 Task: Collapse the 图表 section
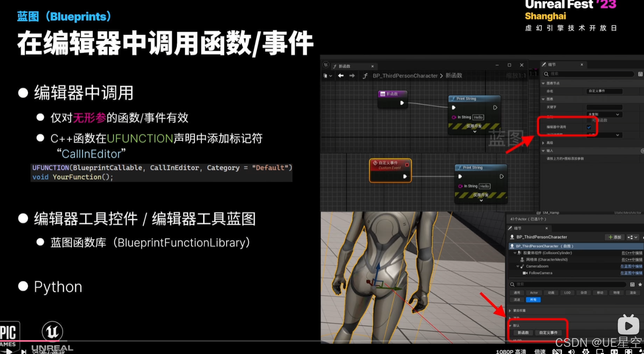click(x=543, y=99)
